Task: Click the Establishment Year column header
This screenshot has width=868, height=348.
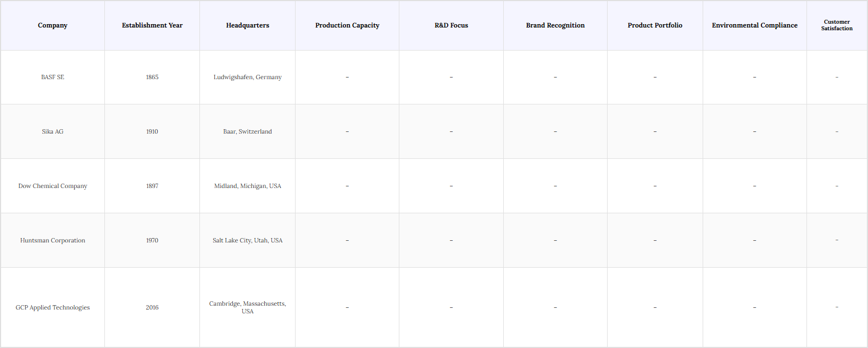Action: pyautogui.click(x=152, y=25)
